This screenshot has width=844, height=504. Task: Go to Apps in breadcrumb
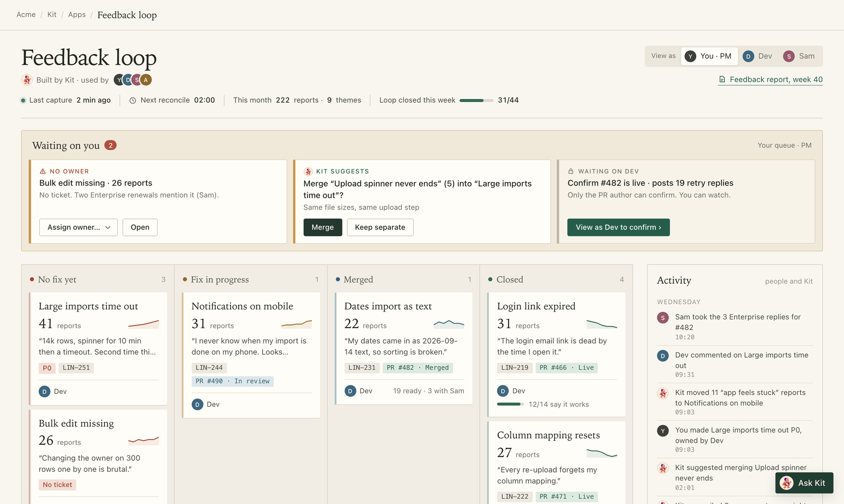tap(77, 15)
